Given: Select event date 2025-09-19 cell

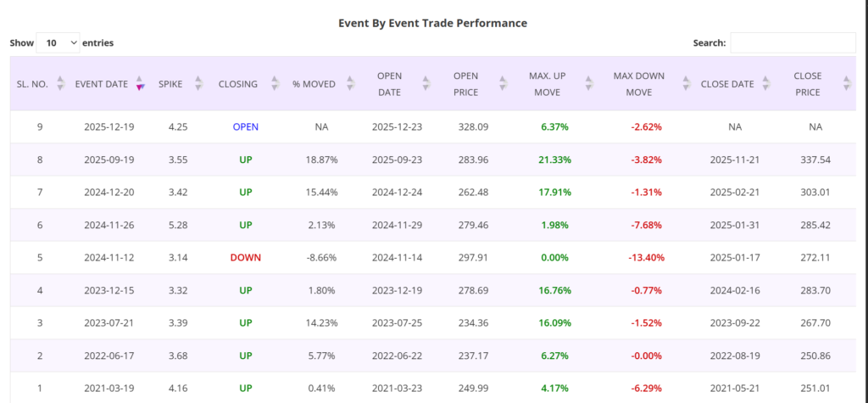Looking at the screenshot, I should (x=108, y=160).
